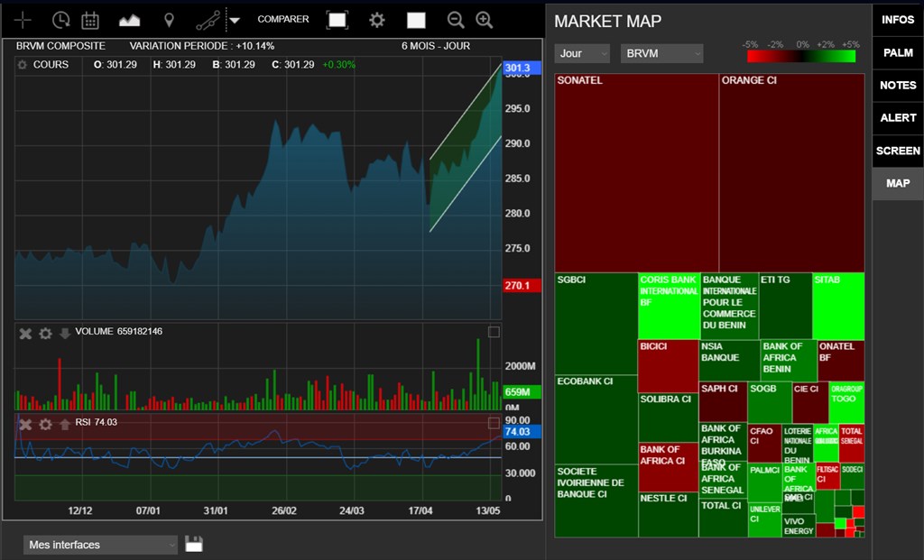Click the red 270.1 price label
This screenshot has width=924, height=560.
tap(522, 286)
